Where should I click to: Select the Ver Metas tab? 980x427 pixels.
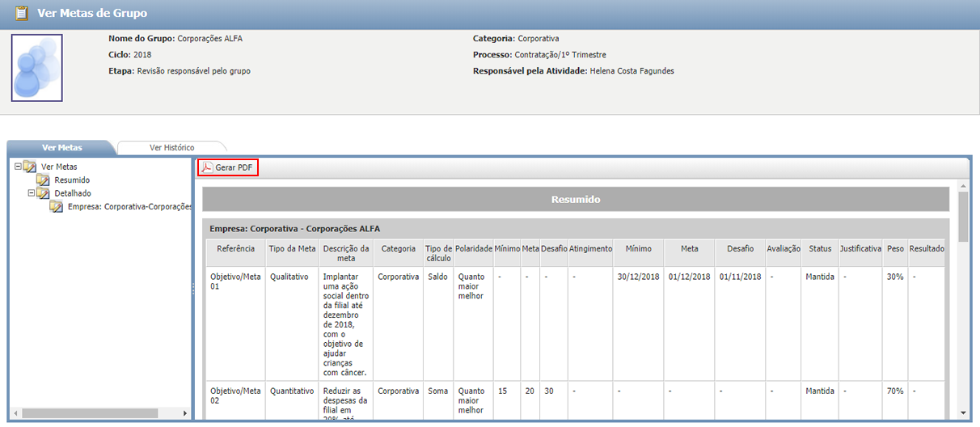click(61, 147)
